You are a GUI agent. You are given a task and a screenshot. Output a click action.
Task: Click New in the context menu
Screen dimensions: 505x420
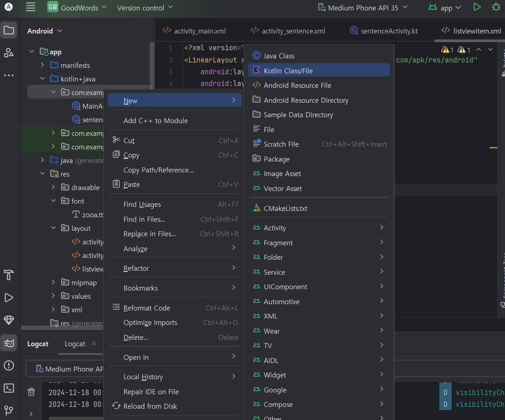(x=175, y=101)
